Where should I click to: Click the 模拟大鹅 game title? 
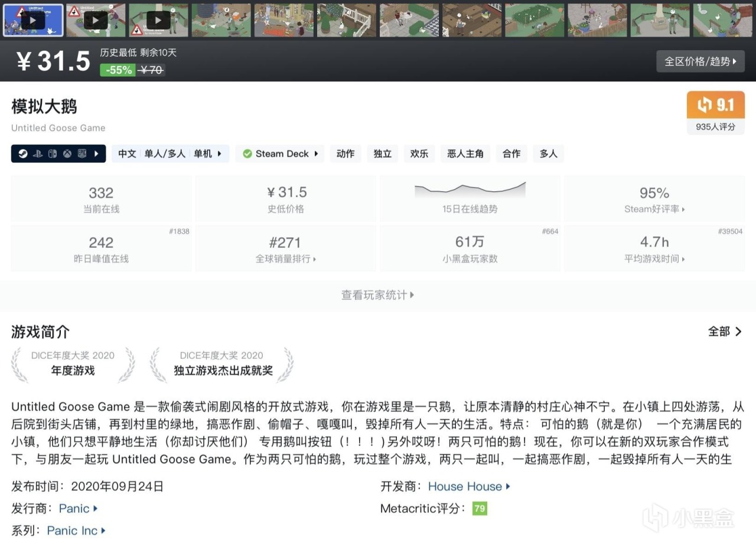44,107
